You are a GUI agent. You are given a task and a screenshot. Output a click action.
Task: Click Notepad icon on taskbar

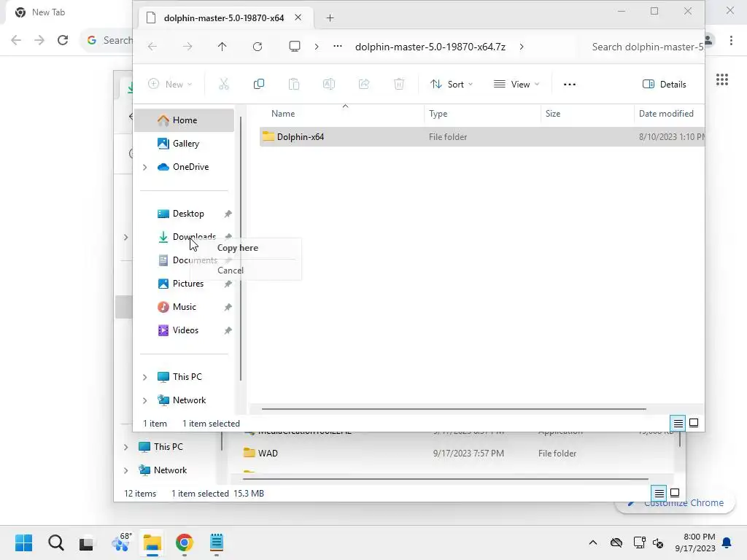tap(216, 542)
